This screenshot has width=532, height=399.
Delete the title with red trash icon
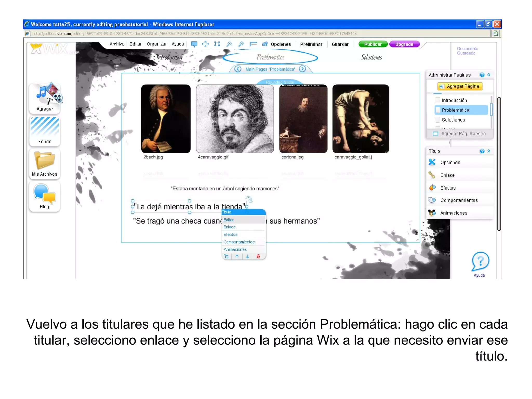(258, 256)
